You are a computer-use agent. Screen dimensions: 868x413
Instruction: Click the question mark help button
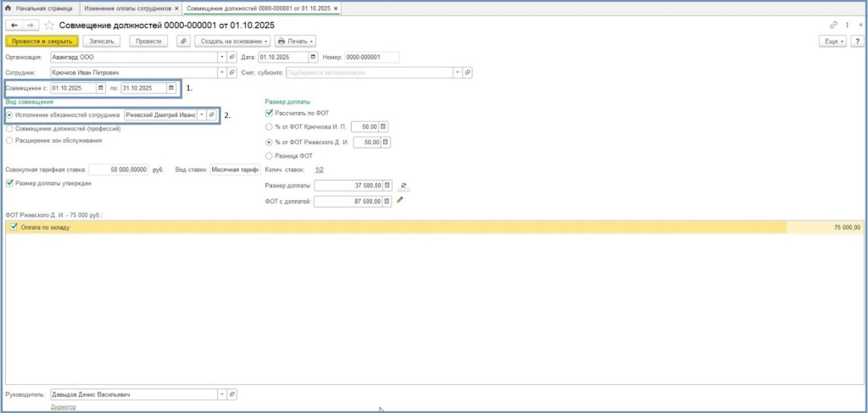click(856, 41)
